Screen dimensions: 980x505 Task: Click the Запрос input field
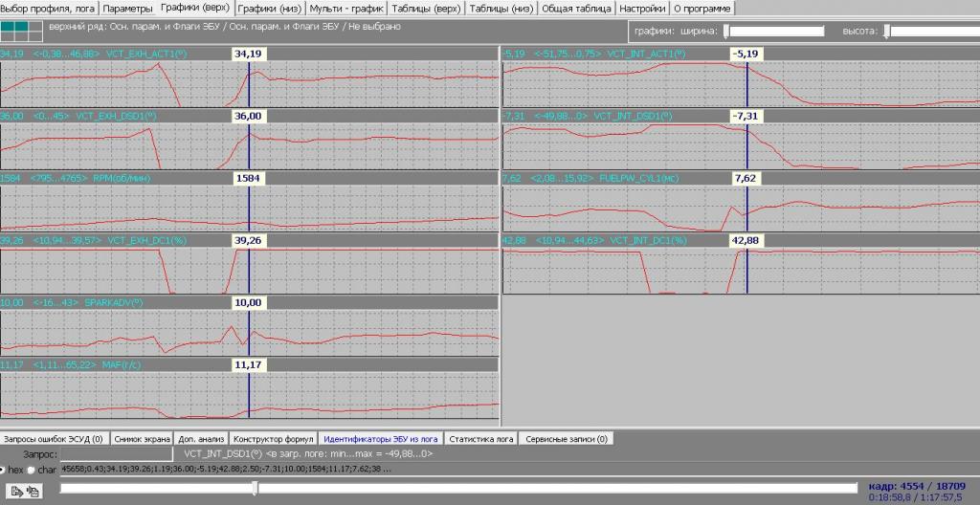(116, 454)
